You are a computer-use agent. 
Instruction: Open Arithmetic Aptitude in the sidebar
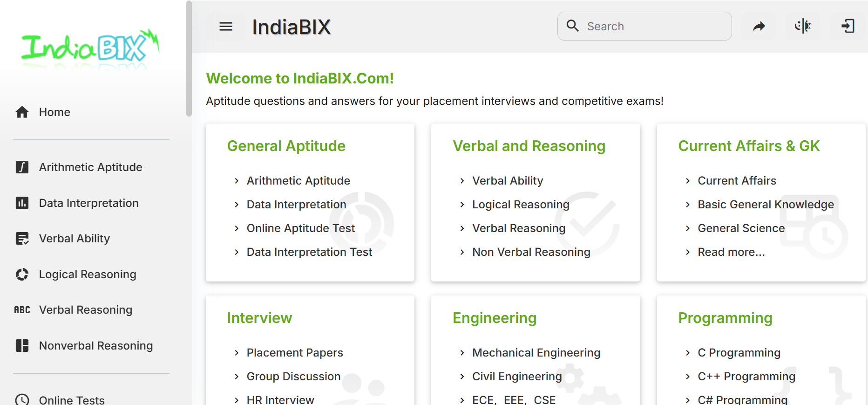click(90, 167)
